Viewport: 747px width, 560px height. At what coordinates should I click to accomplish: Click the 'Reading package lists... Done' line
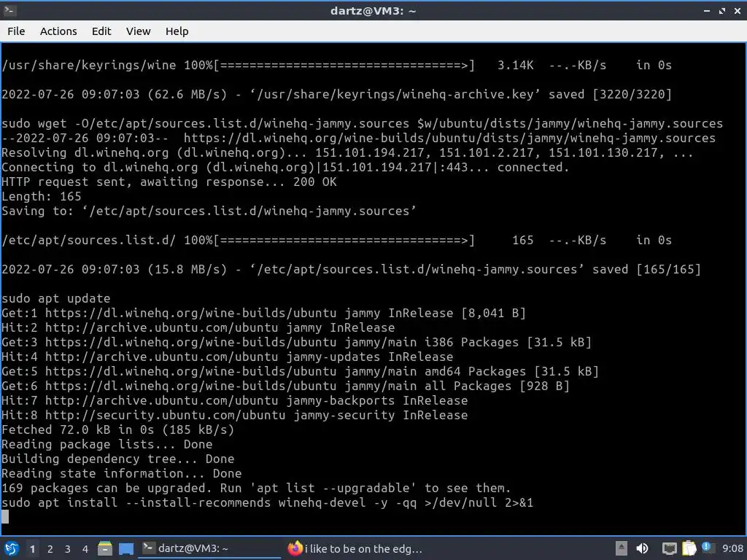(107, 444)
